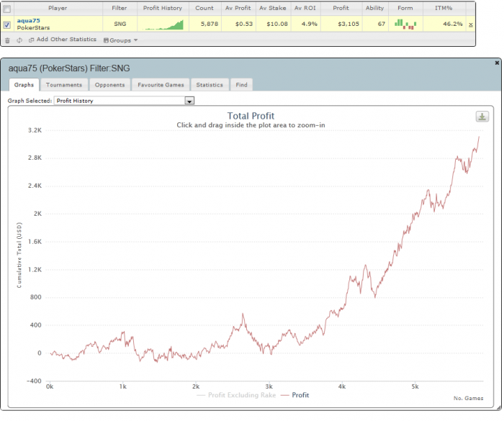
Task: Click the Form bar chart thumbnail
Action: click(405, 24)
